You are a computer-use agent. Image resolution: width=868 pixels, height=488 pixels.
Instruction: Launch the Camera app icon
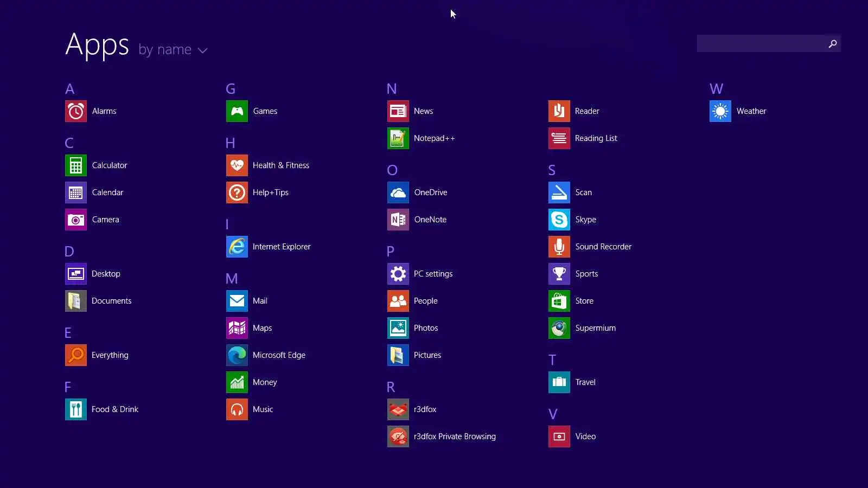(x=76, y=220)
